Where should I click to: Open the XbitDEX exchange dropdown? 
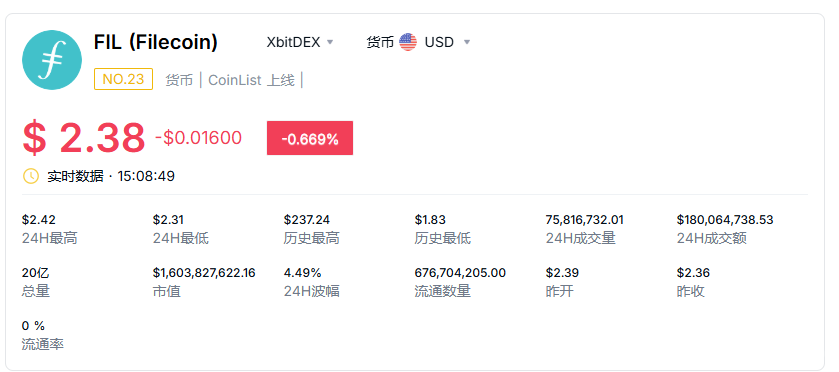click(x=300, y=42)
